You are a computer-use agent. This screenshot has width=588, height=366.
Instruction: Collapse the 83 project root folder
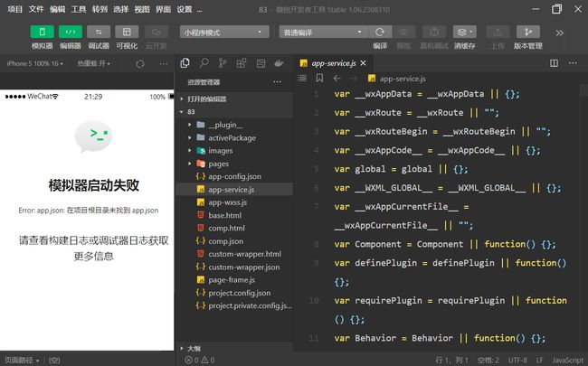click(234, 112)
